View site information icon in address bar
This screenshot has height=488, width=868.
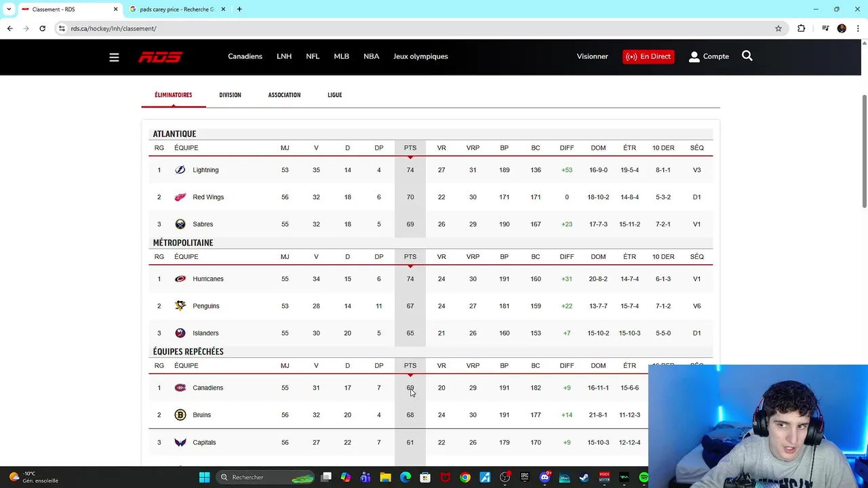coord(62,28)
